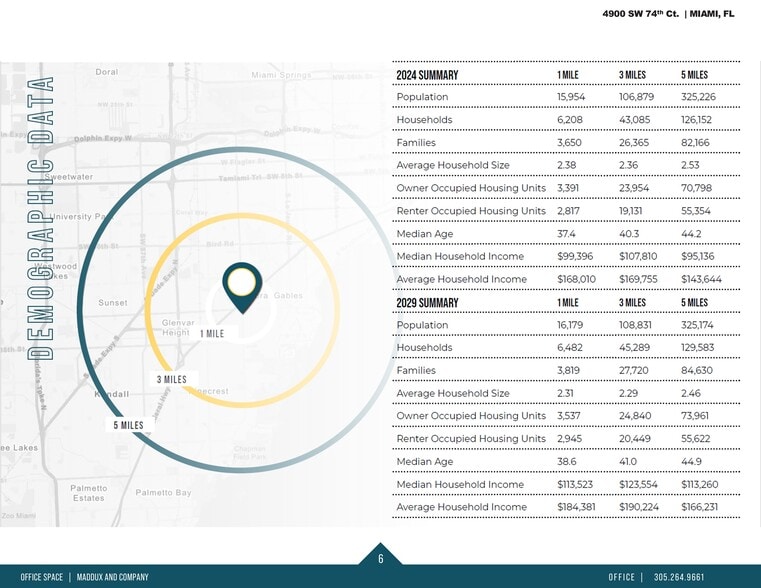Click the Maddux and Company footer text
This screenshot has height=588, width=761.
click(x=112, y=577)
